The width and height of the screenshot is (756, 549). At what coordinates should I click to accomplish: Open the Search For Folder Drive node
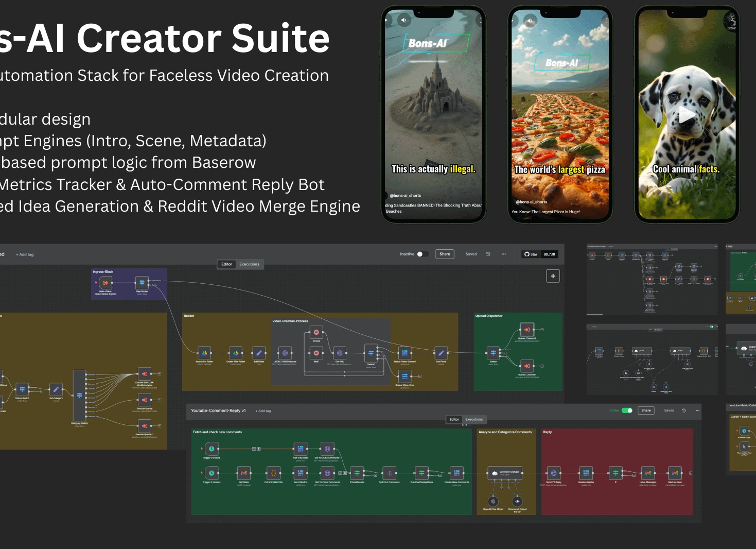(x=204, y=353)
